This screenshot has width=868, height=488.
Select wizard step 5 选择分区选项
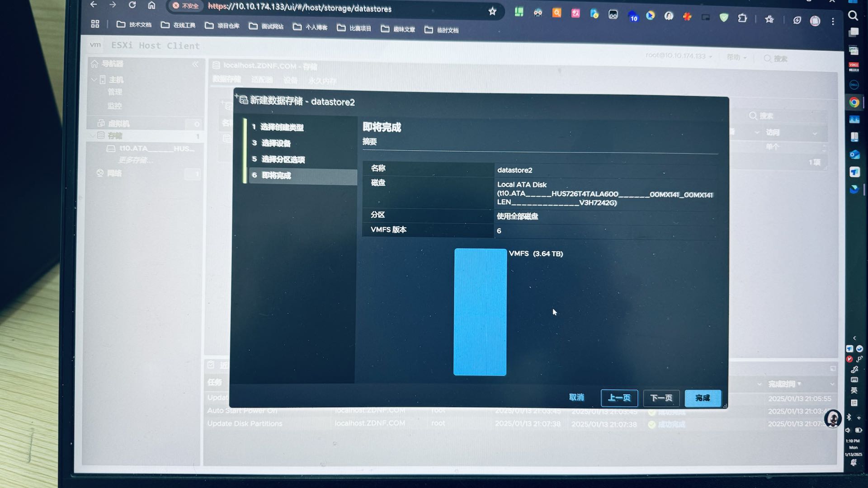[283, 160]
